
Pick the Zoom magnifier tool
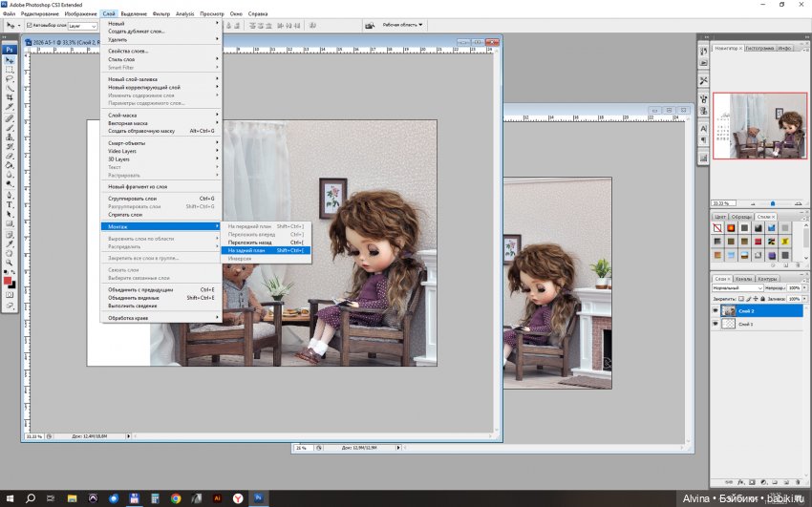coord(10,264)
